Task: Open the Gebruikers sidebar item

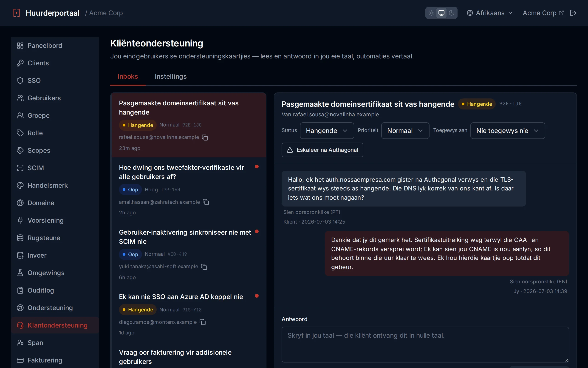Action: (55, 98)
